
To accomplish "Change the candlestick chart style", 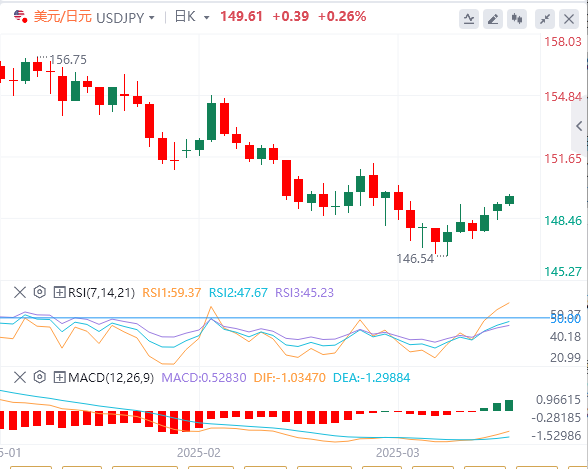I will click(517, 19).
